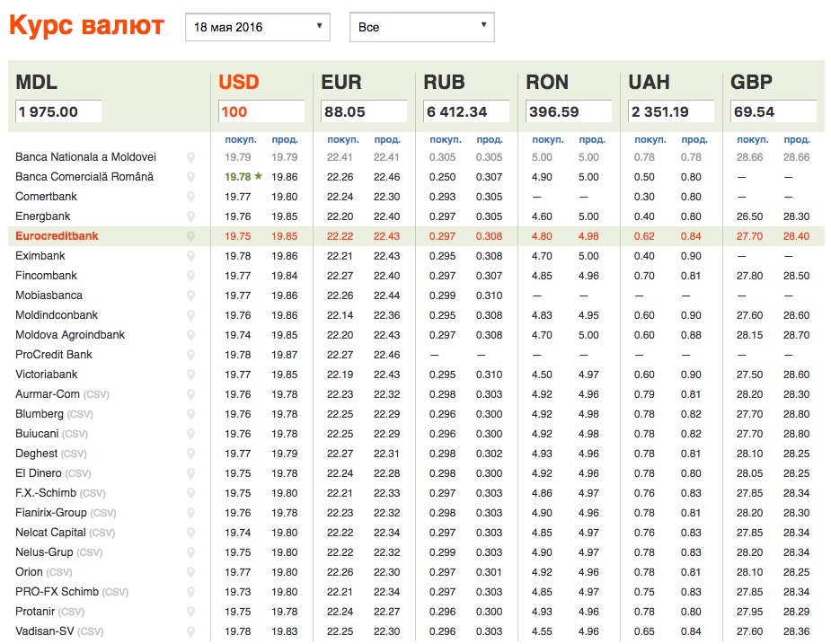Click location pin next to Deghest
This screenshot has height=644, width=831.
point(190,454)
